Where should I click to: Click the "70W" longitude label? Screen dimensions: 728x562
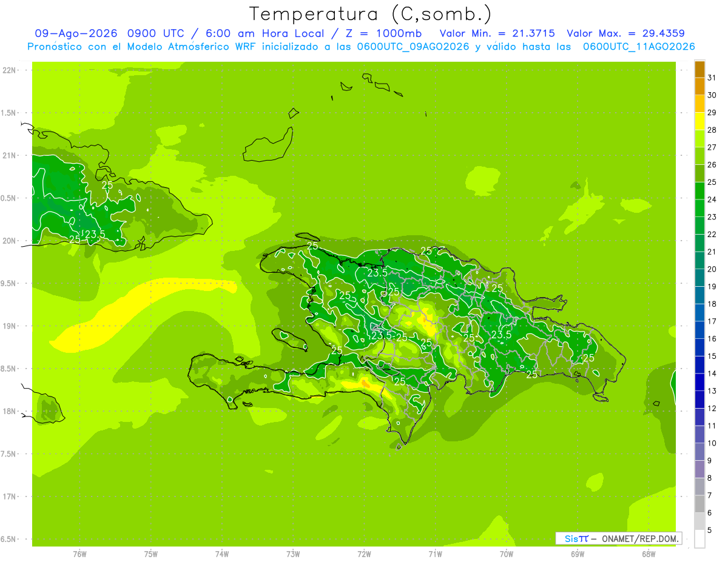tap(507, 554)
